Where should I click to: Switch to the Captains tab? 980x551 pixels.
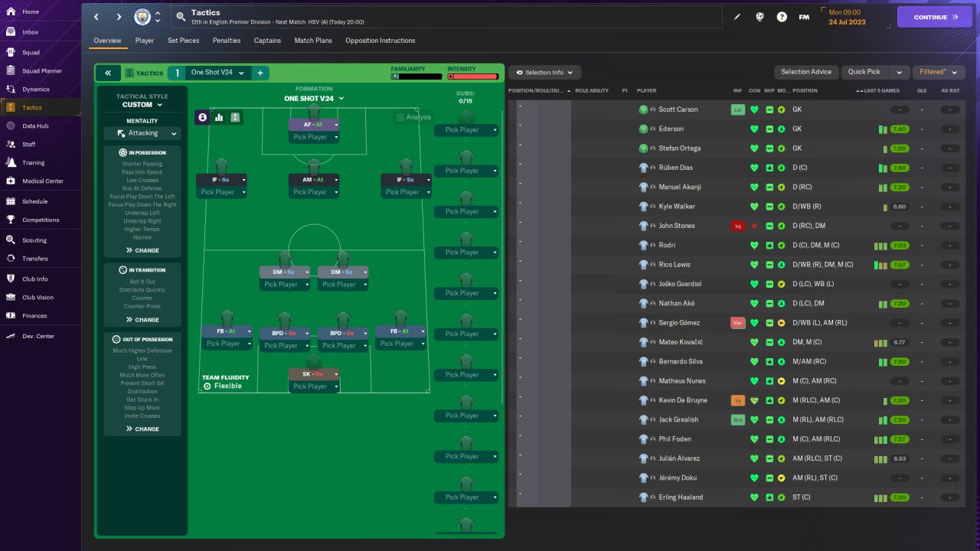point(267,41)
